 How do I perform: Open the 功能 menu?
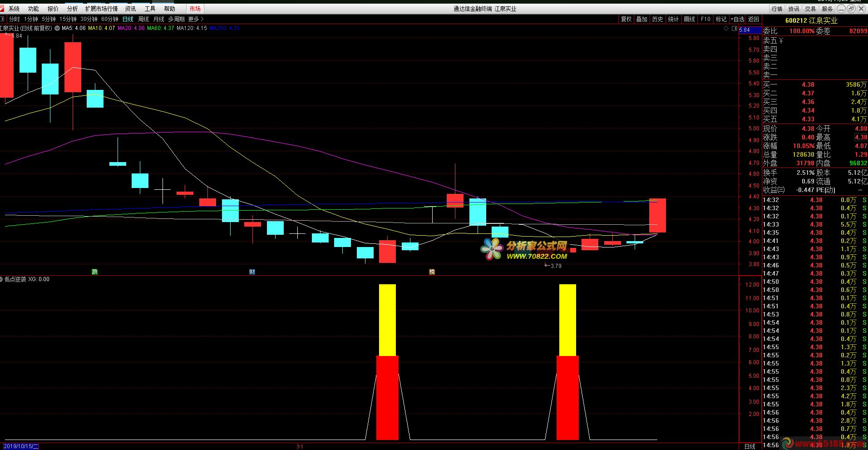tap(33, 9)
